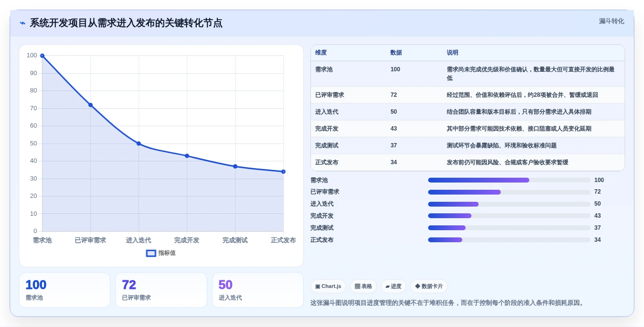Click the chart data point at 需求池 100
This screenshot has height=327, width=644.
tap(42, 56)
